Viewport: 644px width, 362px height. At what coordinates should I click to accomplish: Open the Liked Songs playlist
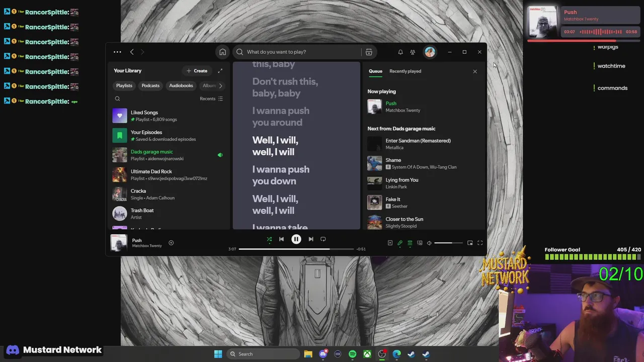(169, 116)
